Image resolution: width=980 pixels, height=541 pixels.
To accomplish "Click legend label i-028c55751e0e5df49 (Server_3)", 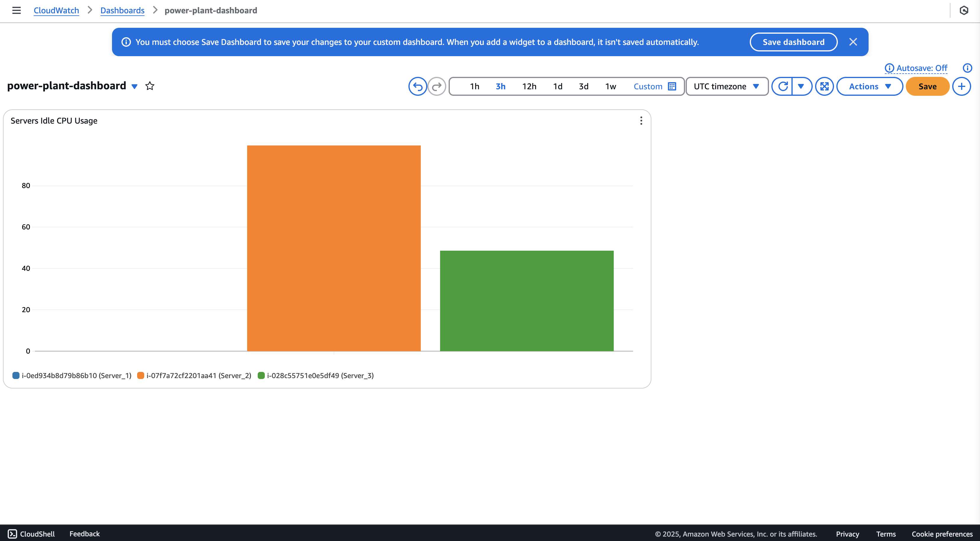I will pos(320,375).
